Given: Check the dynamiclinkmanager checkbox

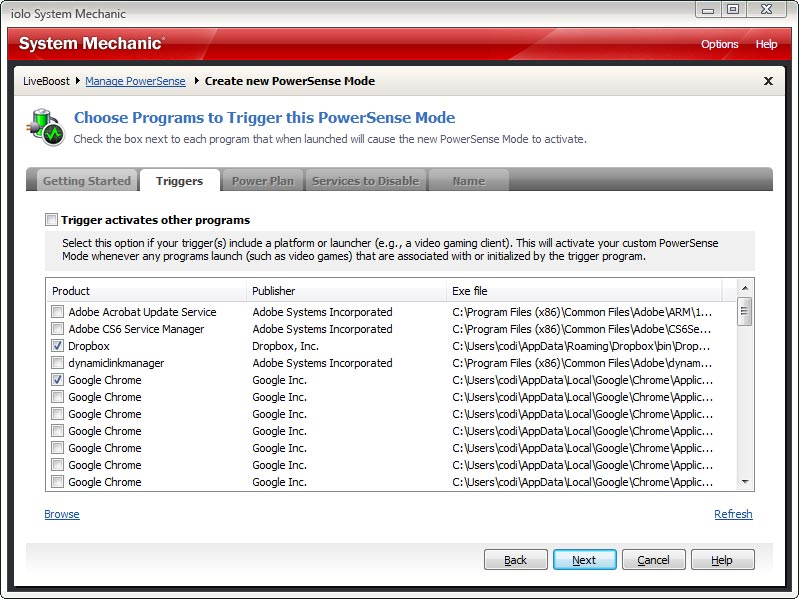Looking at the screenshot, I should click(x=58, y=363).
